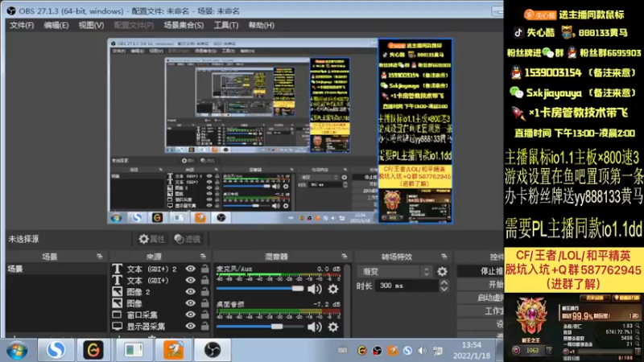Undock the 来源 panel via its float icon
The height and width of the screenshot is (362, 644).
203,257
